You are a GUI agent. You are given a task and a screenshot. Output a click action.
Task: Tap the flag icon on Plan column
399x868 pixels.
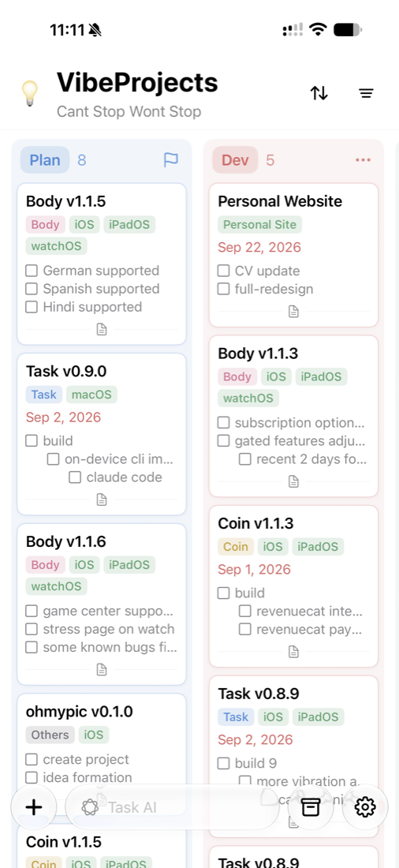tap(171, 160)
